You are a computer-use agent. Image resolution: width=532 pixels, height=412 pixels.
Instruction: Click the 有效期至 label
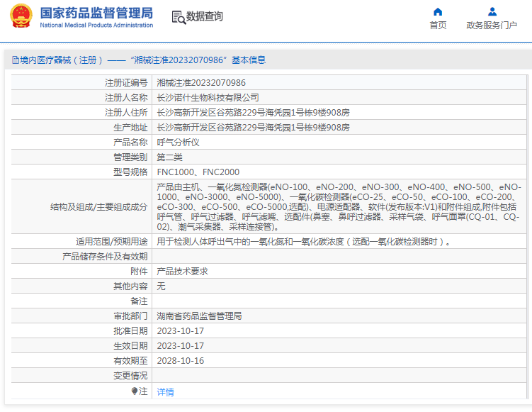pos(130,361)
